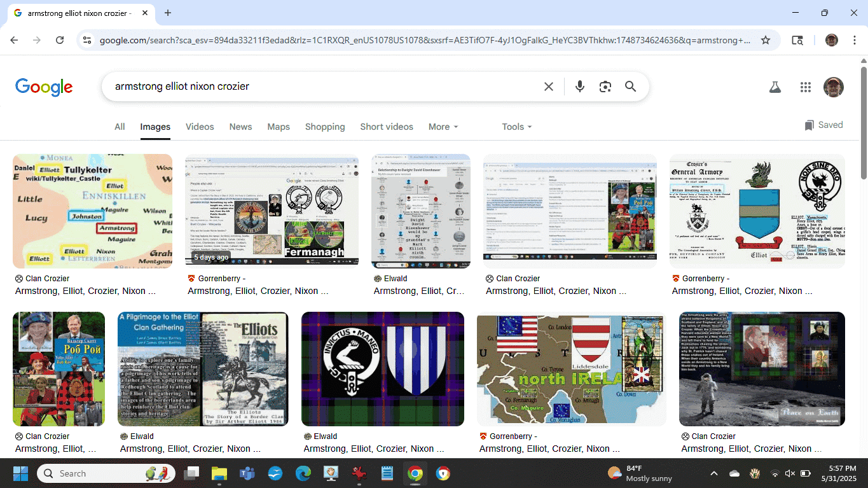
Task: View site information icon in address bar
Action: click(87, 40)
